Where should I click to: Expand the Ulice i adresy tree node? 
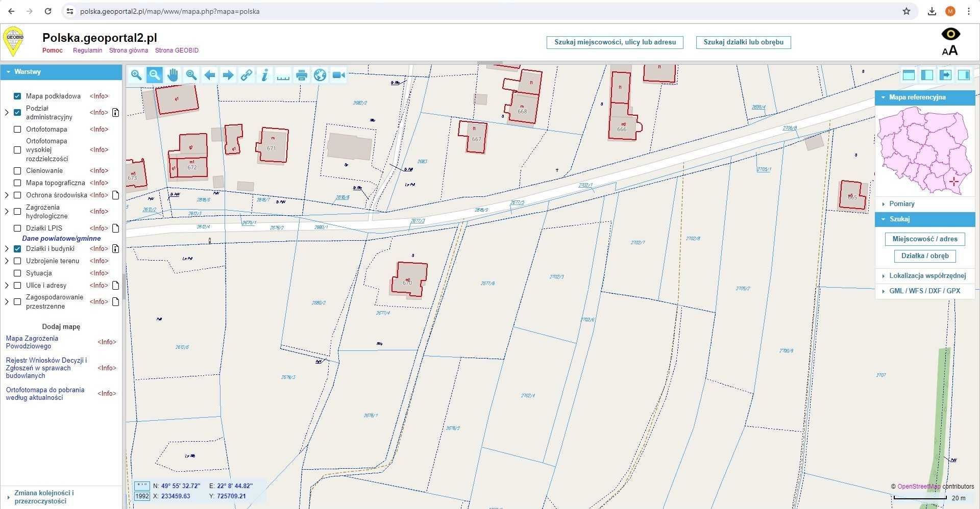coord(7,286)
